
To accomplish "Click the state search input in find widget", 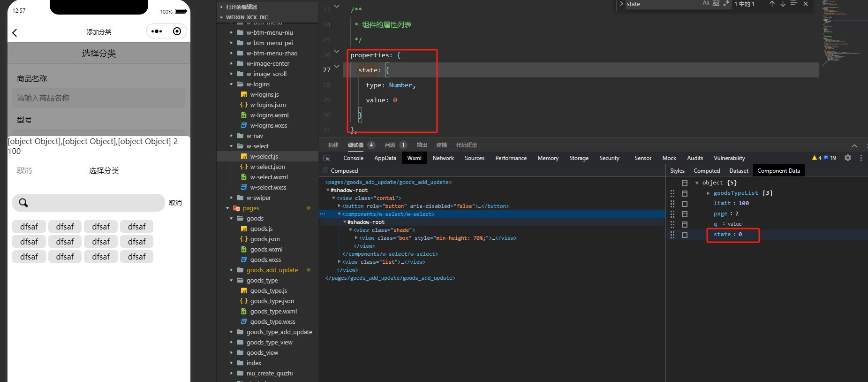I will [662, 4].
